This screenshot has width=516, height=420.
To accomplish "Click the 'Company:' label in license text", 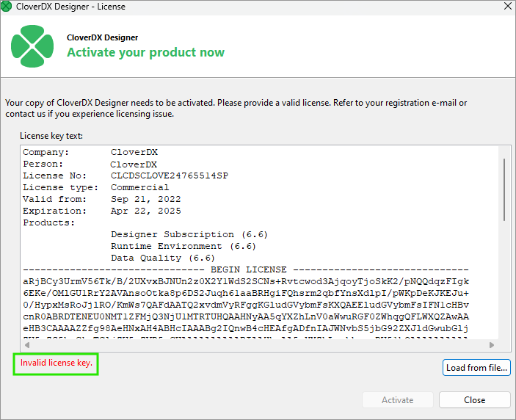I will 46,153.
